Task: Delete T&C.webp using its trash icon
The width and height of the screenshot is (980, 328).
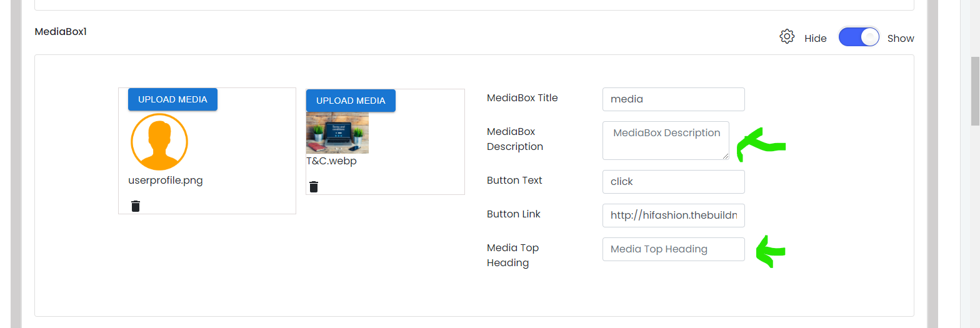Action: pyautogui.click(x=314, y=187)
